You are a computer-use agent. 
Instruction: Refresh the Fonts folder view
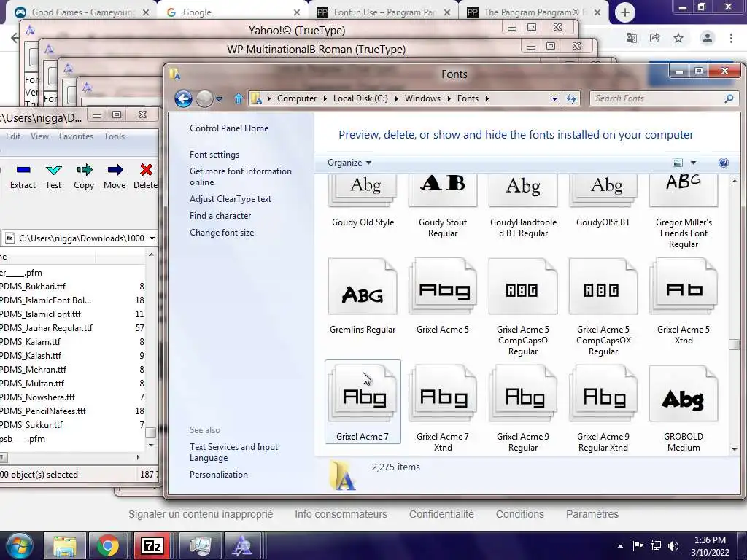pos(570,98)
